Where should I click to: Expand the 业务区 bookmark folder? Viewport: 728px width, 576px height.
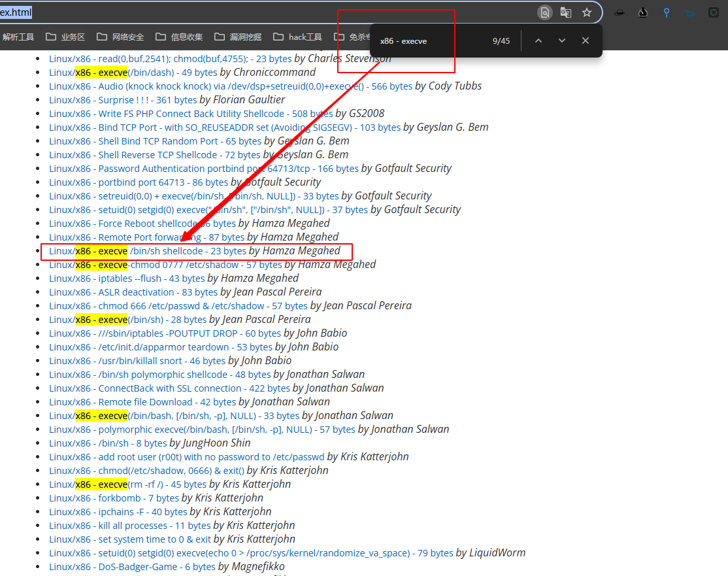pyautogui.click(x=65, y=37)
